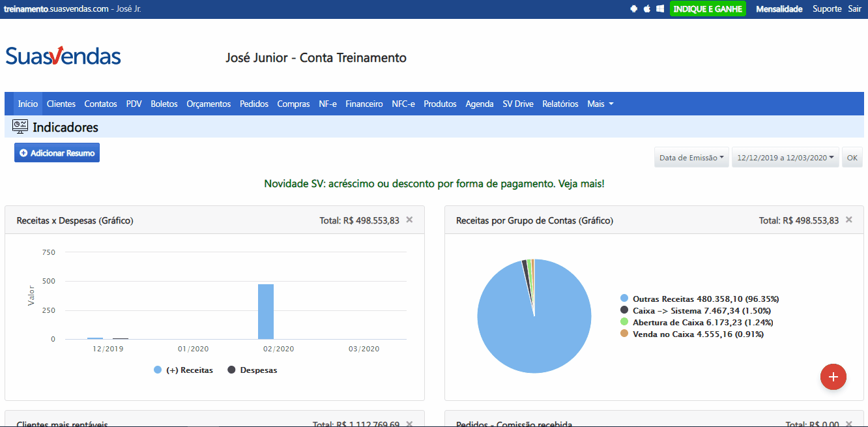Close the Receitas por Grupo de Contas panel
Image resolution: width=868 pixels, height=427 pixels.
tap(848, 220)
